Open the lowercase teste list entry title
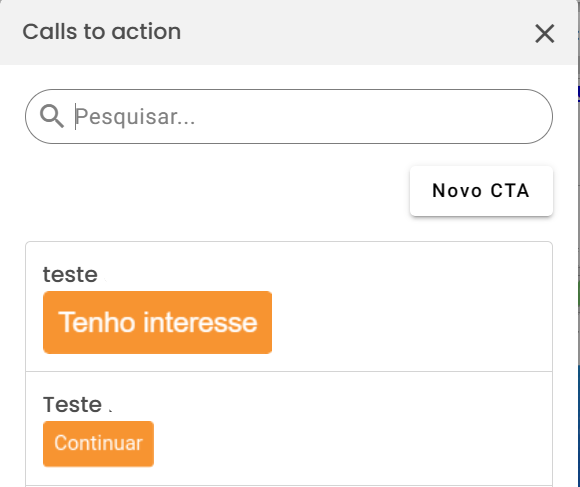The image size is (580, 487). pos(70,275)
